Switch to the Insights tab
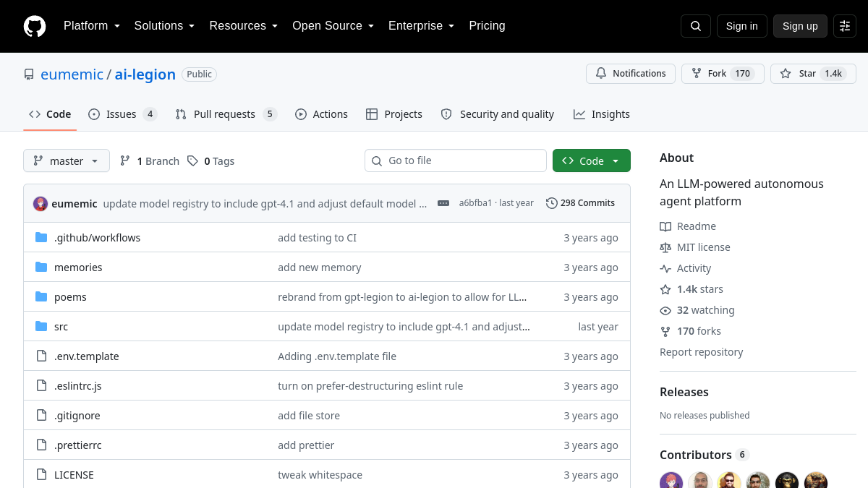 pos(602,114)
